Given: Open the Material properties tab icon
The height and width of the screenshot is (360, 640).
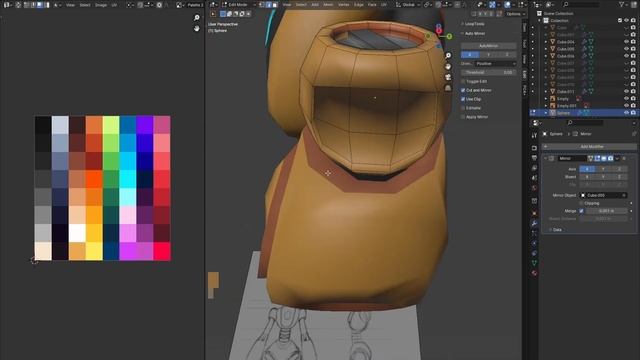Looking at the screenshot, I should click(x=534, y=273).
